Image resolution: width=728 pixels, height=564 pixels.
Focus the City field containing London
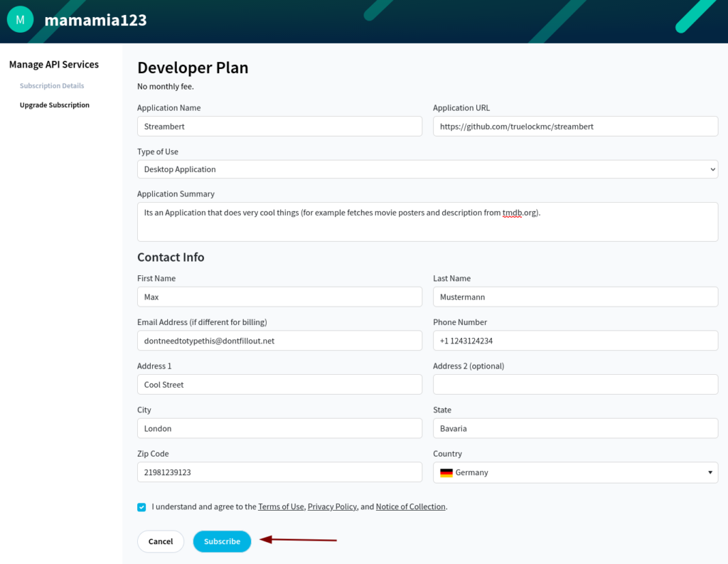pos(279,428)
